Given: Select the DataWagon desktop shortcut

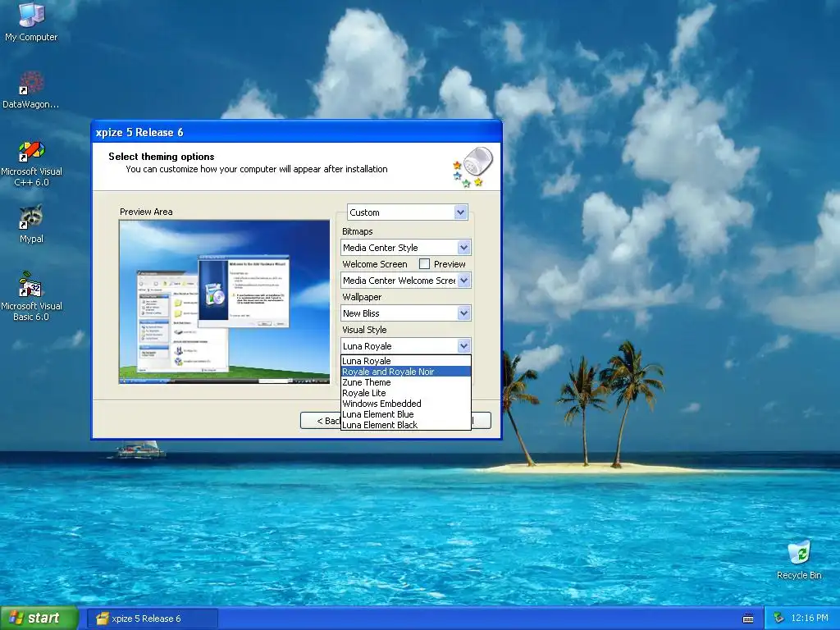Looking at the screenshot, I should tap(31, 89).
